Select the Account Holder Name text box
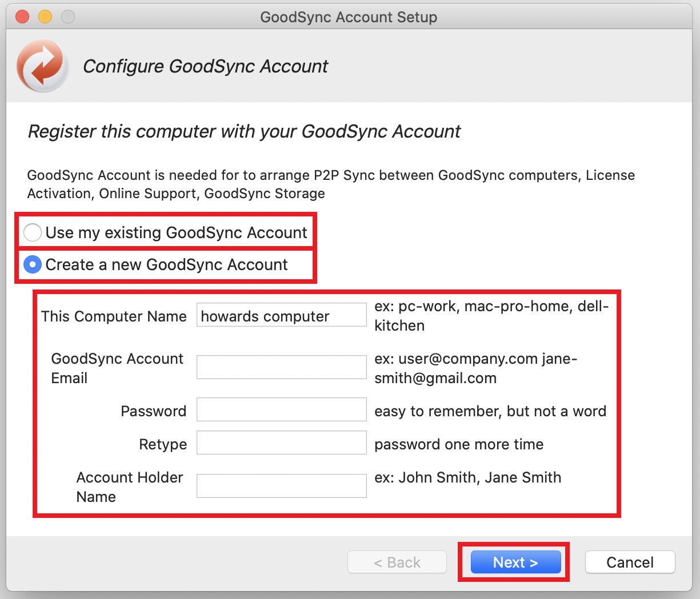The height and width of the screenshot is (599, 700). [x=281, y=486]
